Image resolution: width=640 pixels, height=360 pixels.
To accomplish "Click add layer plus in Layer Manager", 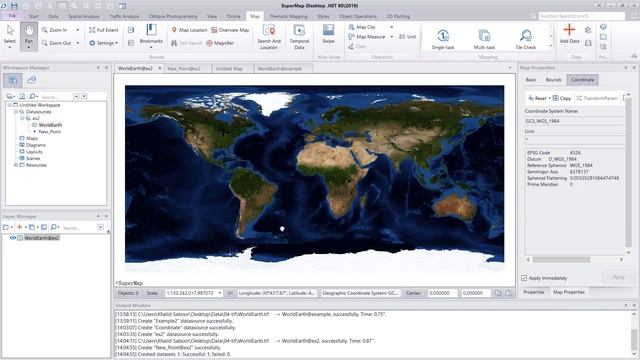I will coord(19,227).
